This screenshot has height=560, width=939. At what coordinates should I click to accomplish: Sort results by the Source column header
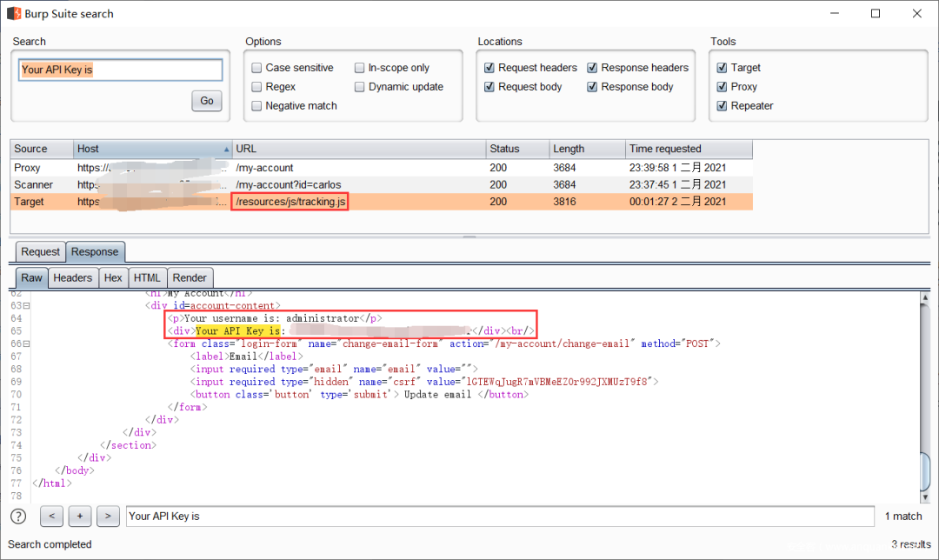[x=42, y=149]
